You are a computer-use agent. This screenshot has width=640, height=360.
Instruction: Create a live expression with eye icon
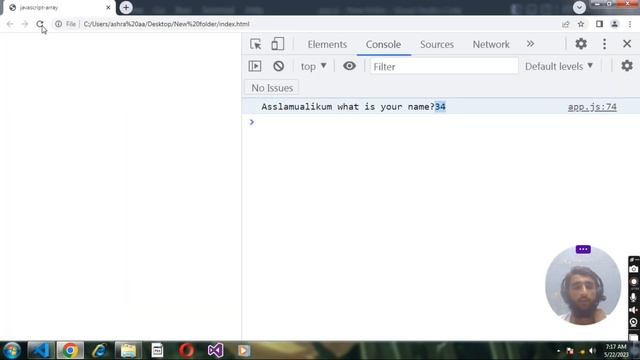coord(349,66)
